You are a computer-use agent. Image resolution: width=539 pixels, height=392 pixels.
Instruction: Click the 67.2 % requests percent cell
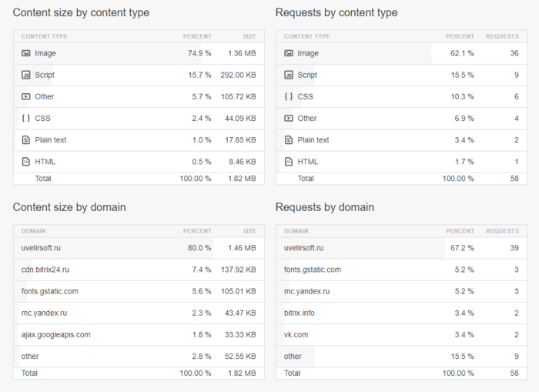[x=462, y=248]
